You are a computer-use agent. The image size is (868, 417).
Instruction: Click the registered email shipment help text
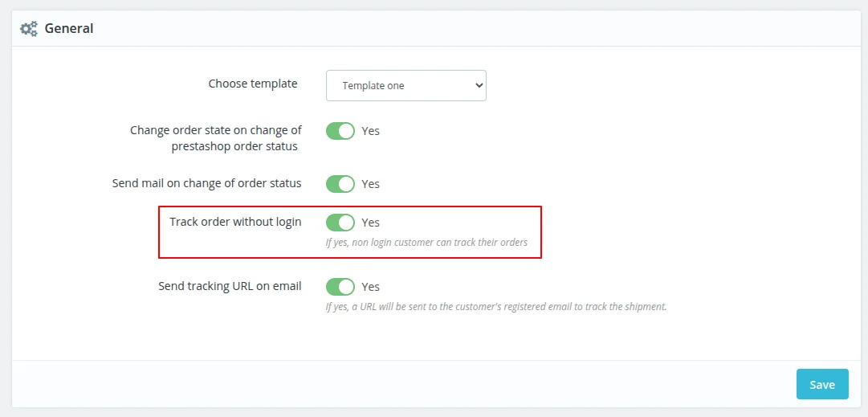click(x=496, y=306)
